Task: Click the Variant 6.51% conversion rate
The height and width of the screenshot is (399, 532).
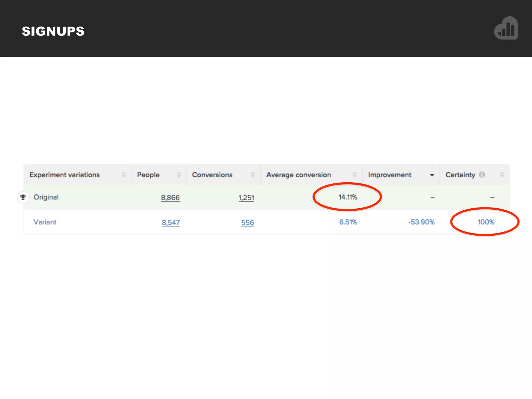Action: pos(348,222)
